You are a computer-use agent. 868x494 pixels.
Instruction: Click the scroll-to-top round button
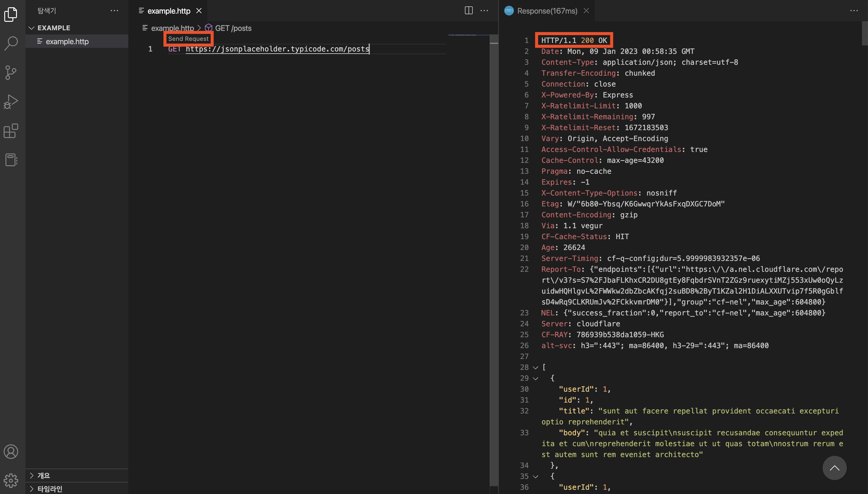pos(834,468)
